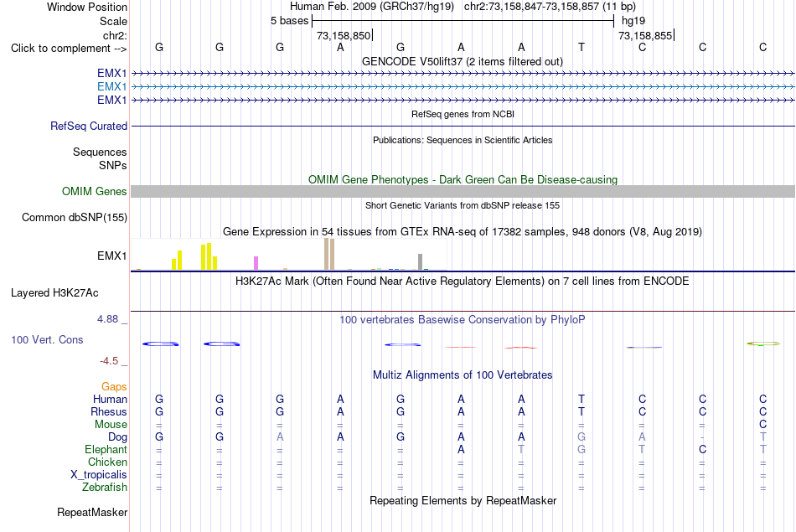Select the Elephant species row label
Screen dimensions: 796x532
pos(106,449)
